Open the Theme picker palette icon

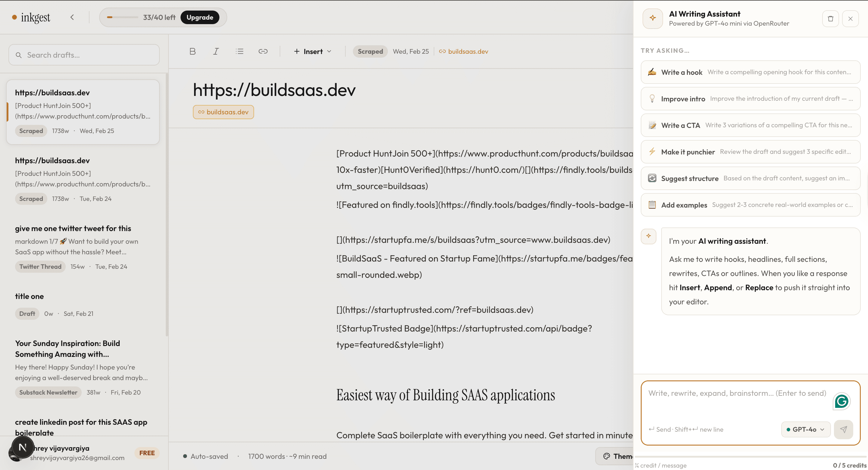606,456
